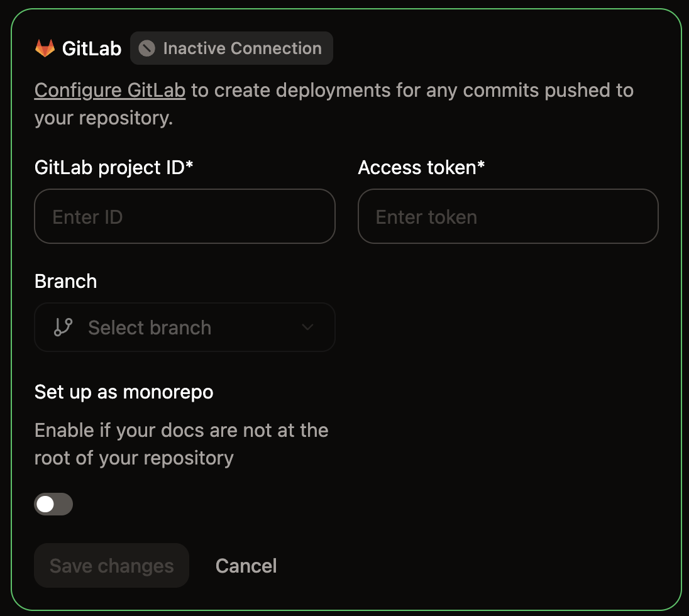The image size is (689, 616).
Task: Click the Cancel button
Action: (246, 565)
